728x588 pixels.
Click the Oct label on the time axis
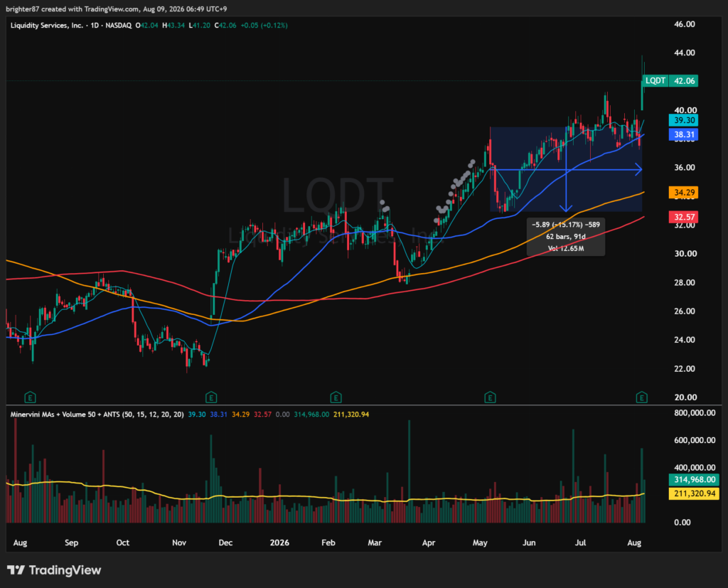[x=122, y=542]
